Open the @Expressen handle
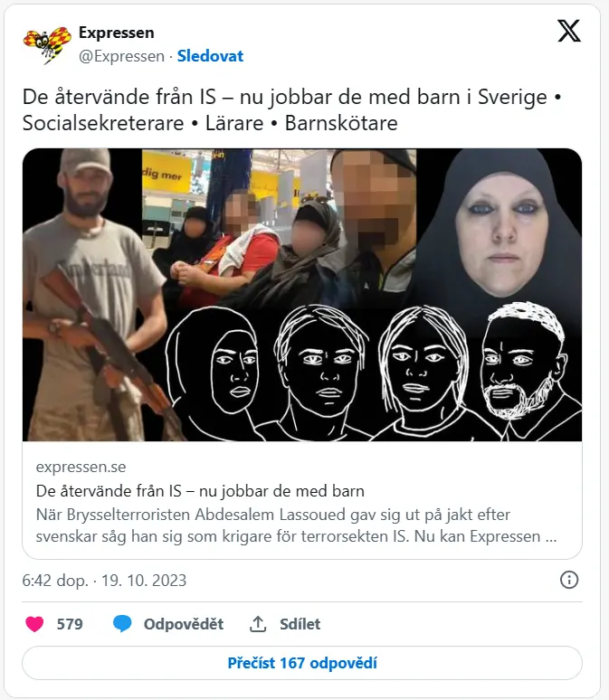The height and width of the screenshot is (700, 609). [121, 56]
